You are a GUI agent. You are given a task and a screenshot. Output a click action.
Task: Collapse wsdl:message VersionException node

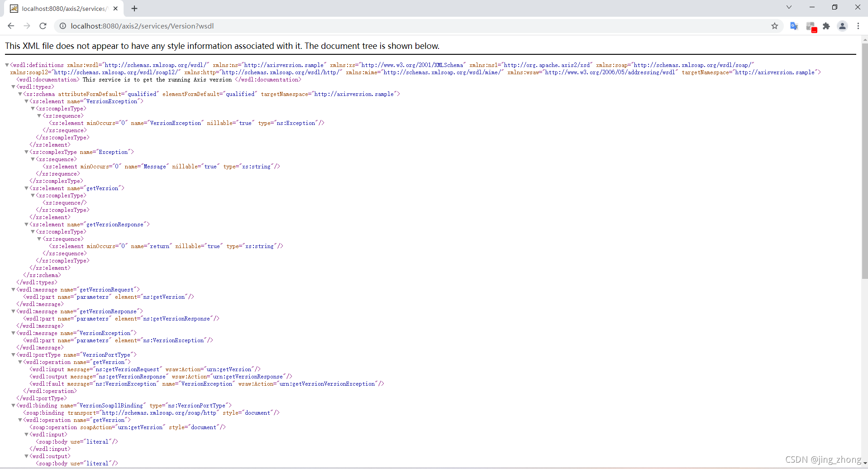[13, 333]
